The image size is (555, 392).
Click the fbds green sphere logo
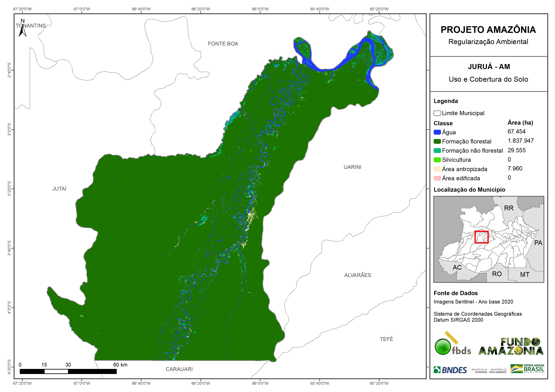pyautogui.click(x=443, y=347)
